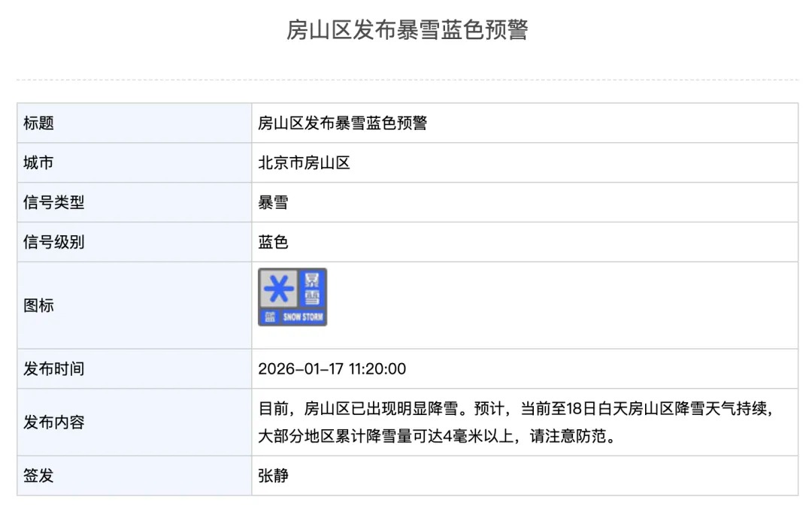The height and width of the screenshot is (518, 812).
Task: Select the title value in the 标题 row
Action: coord(342,123)
